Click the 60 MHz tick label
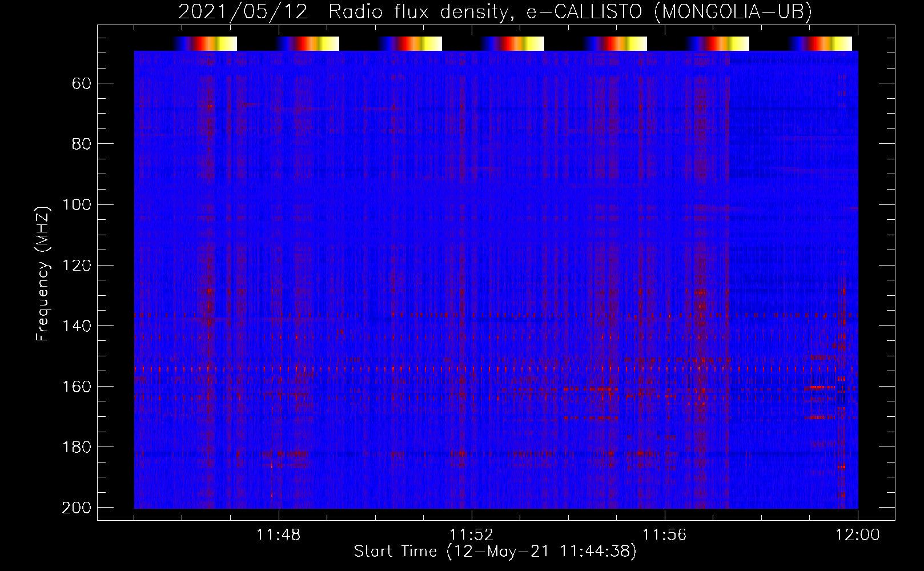 point(82,84)
